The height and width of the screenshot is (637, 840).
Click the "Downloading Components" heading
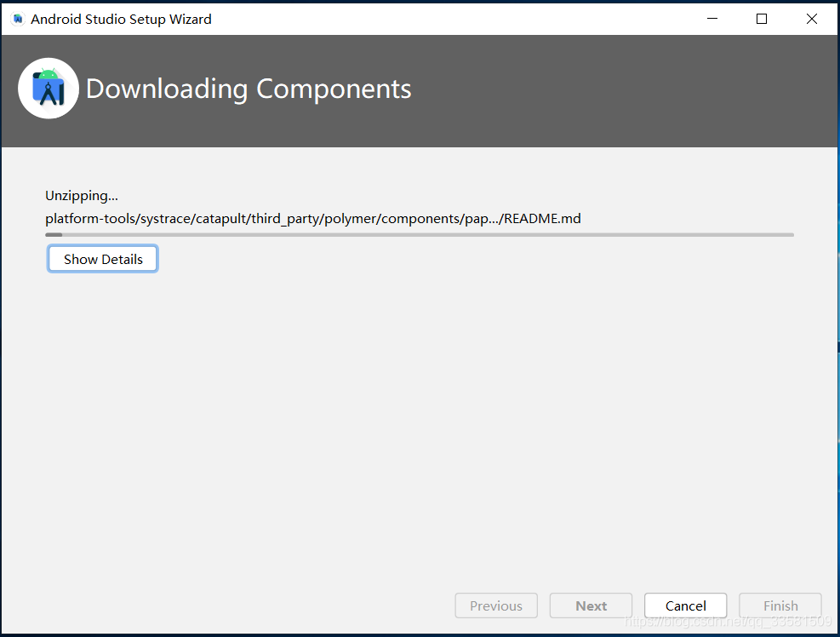tap(249, 89)
